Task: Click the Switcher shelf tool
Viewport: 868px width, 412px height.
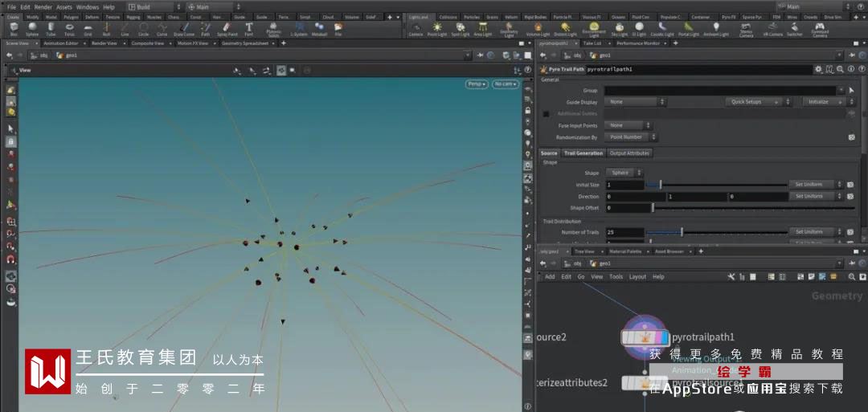Action: 794,29
